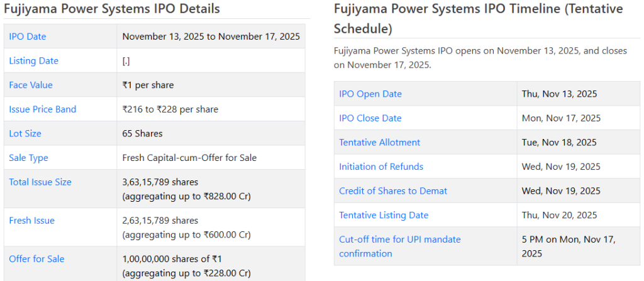Select the 'Thu, Nov 20, 2025' date

(559, 215)
